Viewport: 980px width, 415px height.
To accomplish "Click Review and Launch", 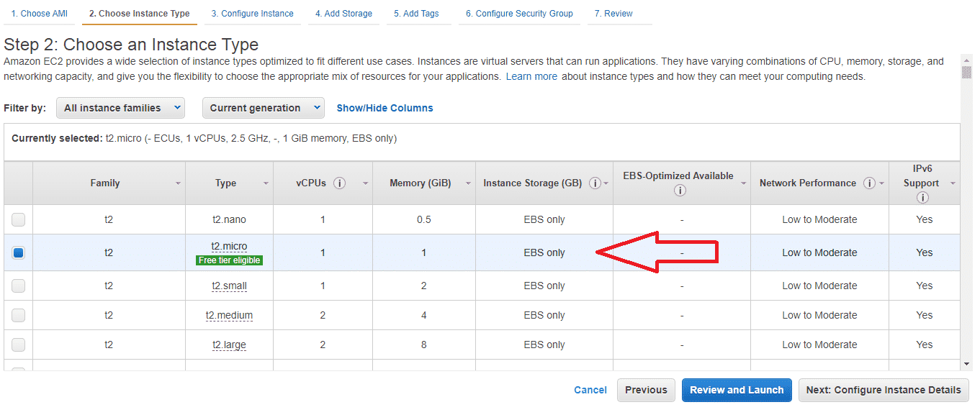I will 737,390.
